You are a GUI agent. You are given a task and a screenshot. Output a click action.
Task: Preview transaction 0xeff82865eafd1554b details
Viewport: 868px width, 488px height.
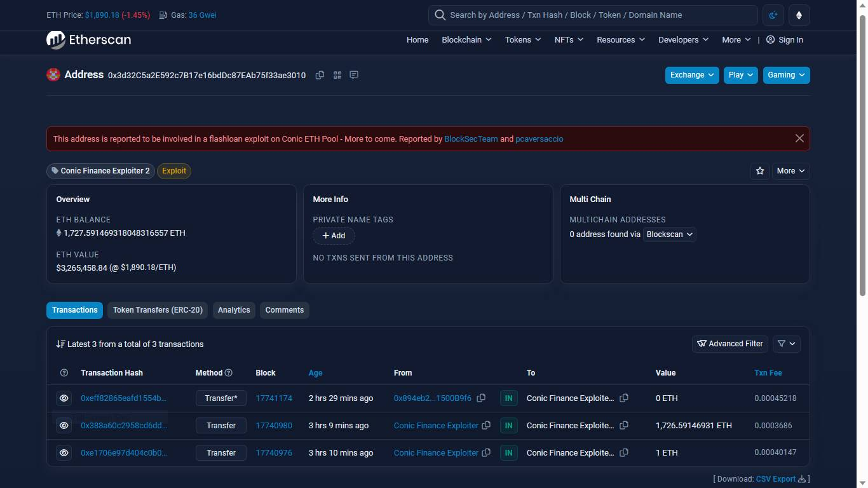pyautogui.click(x=64, y=398)
